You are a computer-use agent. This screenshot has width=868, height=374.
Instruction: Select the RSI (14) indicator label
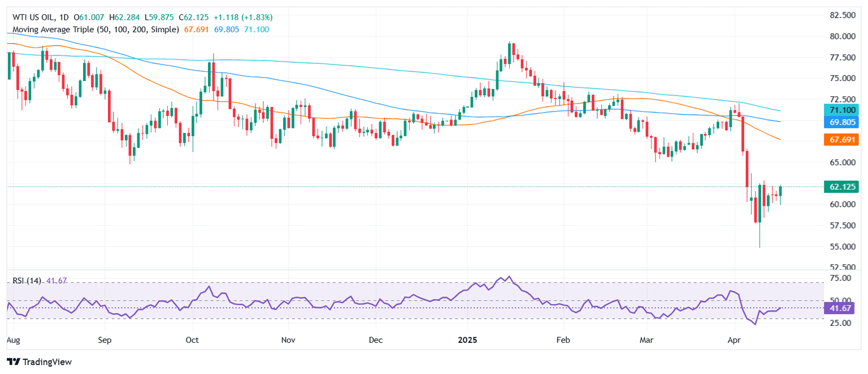coord(24,281)
